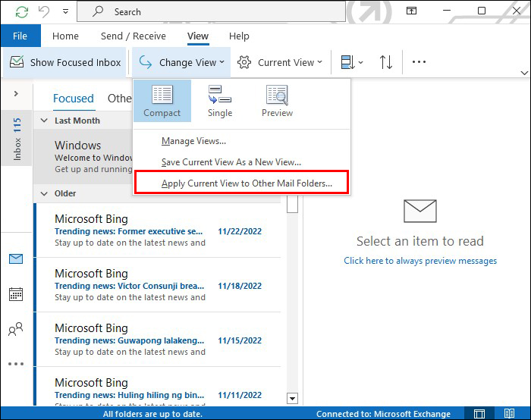Toggle Show Focused Inbox
The height and width of the screenshot is (420, 531).
(65, 62)
